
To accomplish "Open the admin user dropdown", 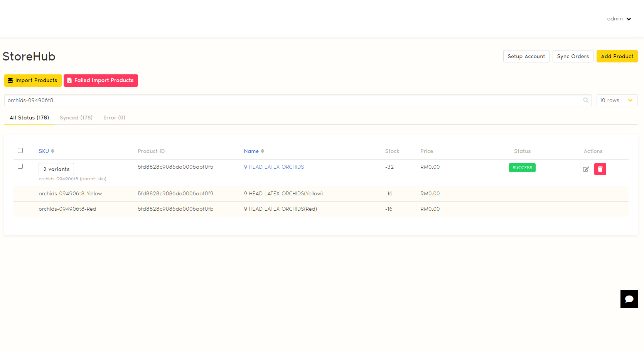I will pos(619,19).
